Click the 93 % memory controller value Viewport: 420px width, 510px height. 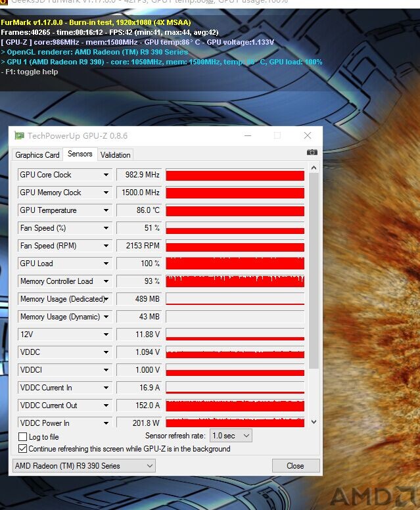click(x=139, y=281)
